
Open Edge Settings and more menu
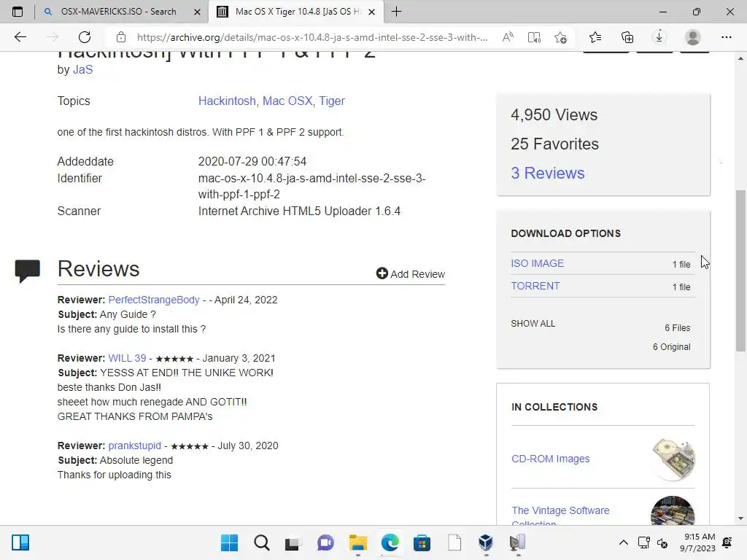pos(726,37)
